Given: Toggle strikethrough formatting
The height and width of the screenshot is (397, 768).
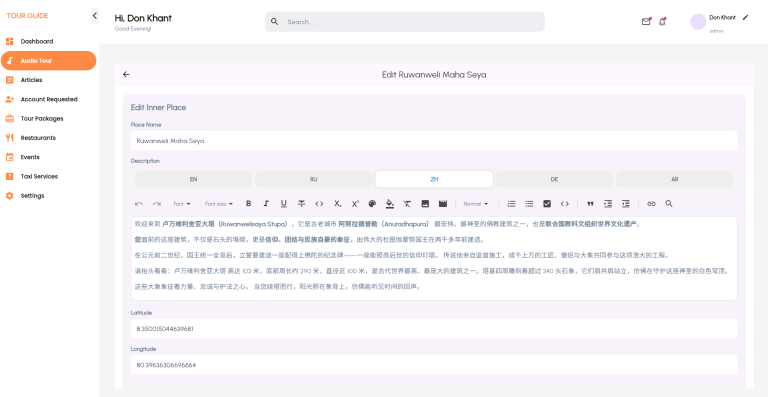Looking at the screenshot, I should [301, 204].
